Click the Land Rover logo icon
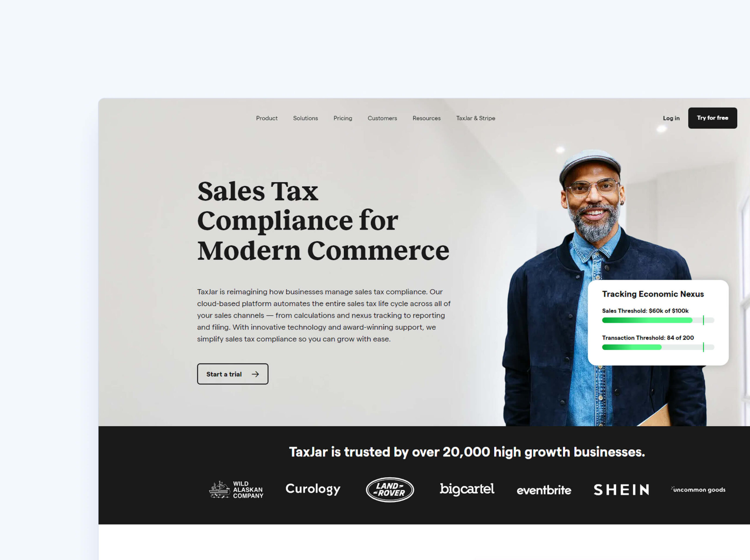The height and width of the screenshot is (560, 750). click(388, 488)
